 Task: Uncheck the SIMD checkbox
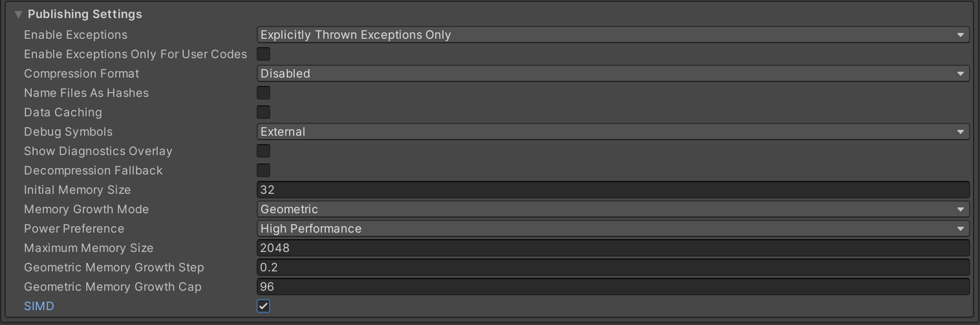click(x=264, y=306)
